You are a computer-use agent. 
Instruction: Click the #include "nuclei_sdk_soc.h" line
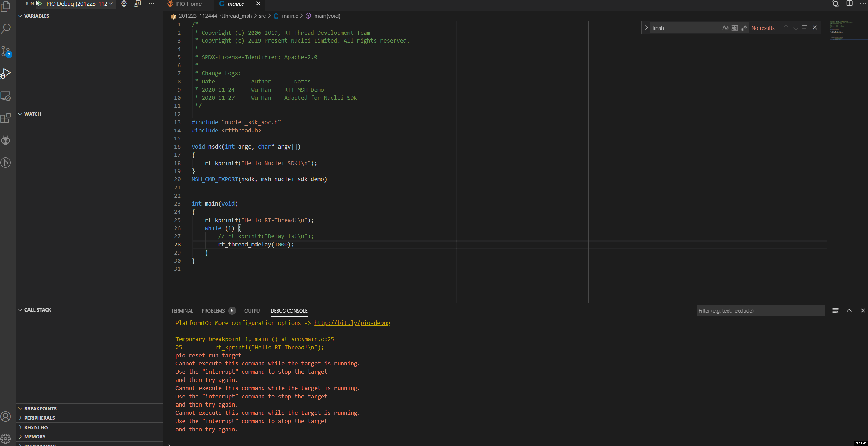[236, 122]
